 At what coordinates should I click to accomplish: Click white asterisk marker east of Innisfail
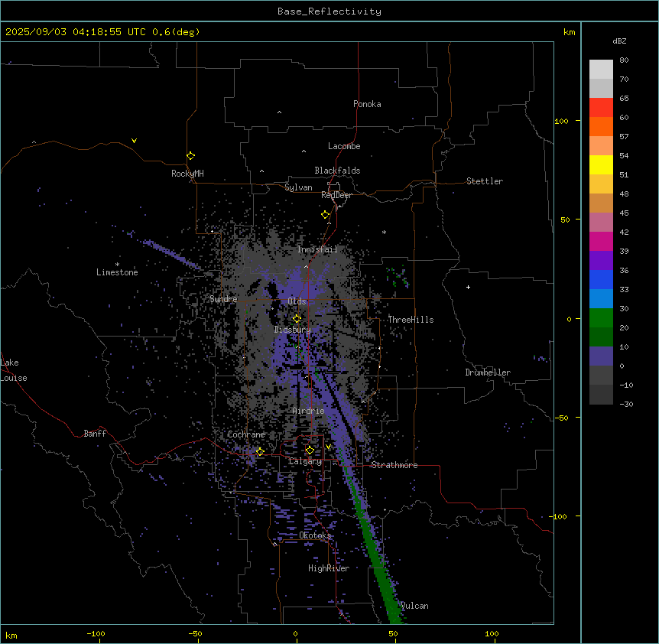tap(384, 232)
